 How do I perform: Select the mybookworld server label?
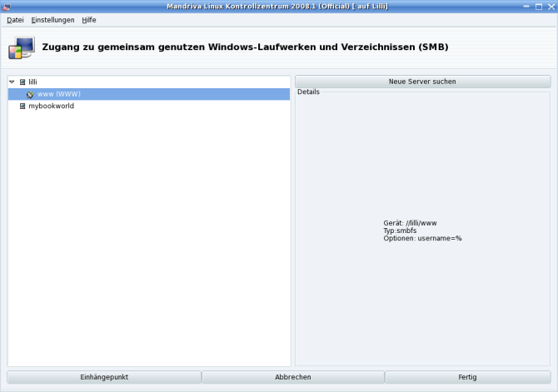[x=51, y=106]
